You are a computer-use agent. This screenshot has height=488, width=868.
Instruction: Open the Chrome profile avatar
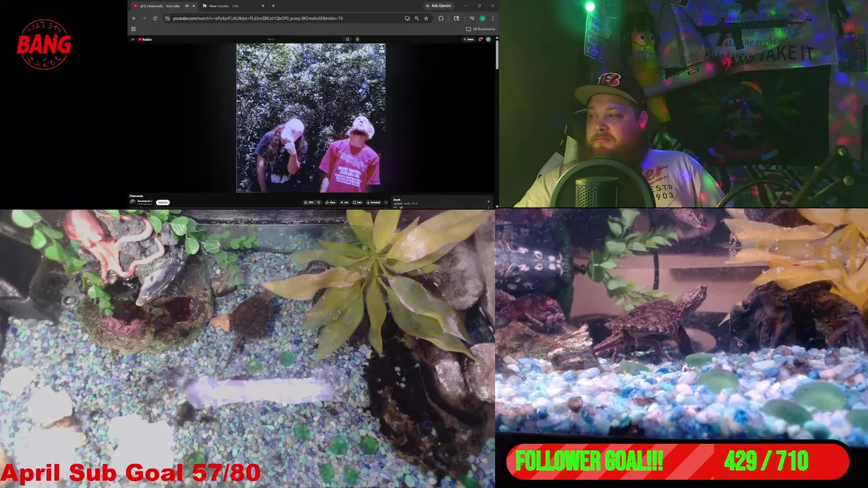(482, 18)
